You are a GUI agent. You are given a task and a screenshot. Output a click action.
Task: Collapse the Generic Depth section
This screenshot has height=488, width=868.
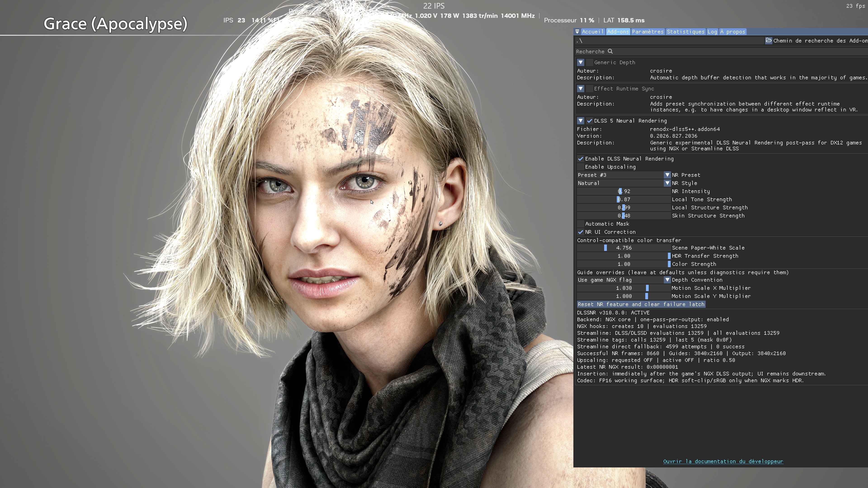pyautogui.click(x=580, y=62)
